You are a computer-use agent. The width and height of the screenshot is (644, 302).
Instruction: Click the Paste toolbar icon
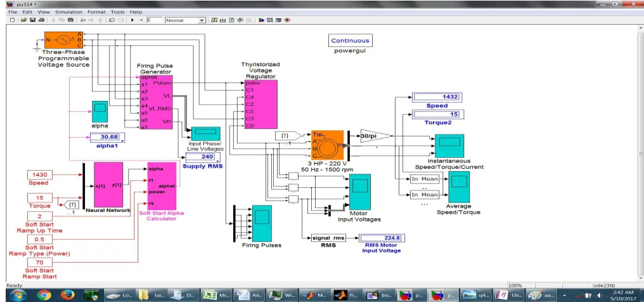pyautogui.click(x=70, y=20)
